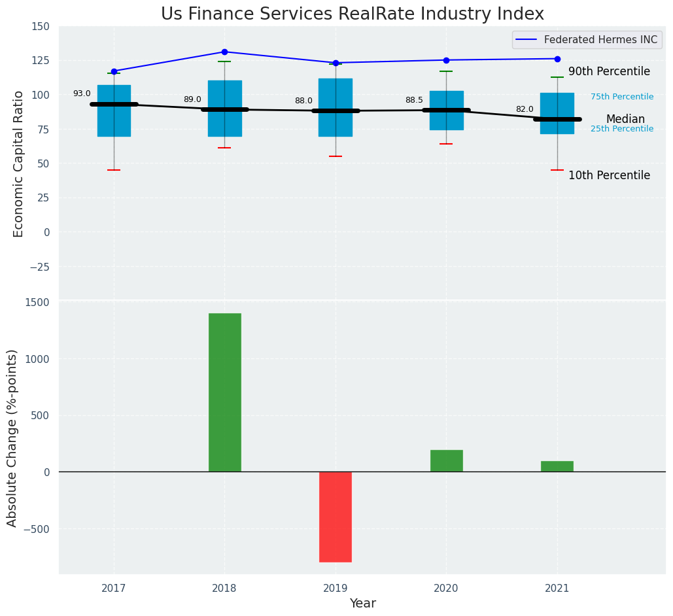Click the 2017 Federated Hermes data point
The image size is (673, 616).
[114, 71]
